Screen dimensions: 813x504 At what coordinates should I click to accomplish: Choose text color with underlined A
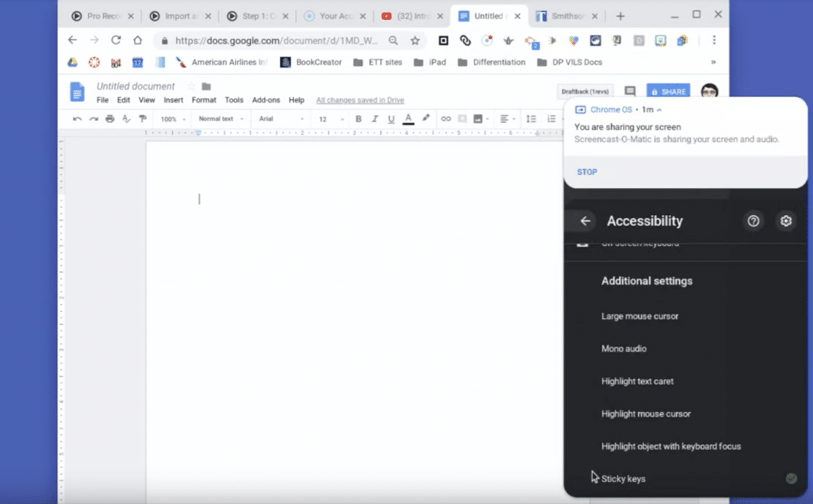pos(408,119)
